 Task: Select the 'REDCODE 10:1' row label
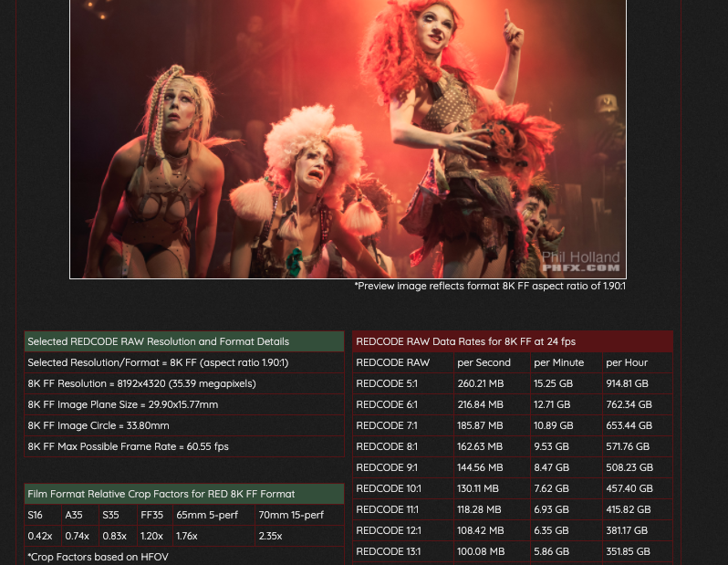[403, 489]
